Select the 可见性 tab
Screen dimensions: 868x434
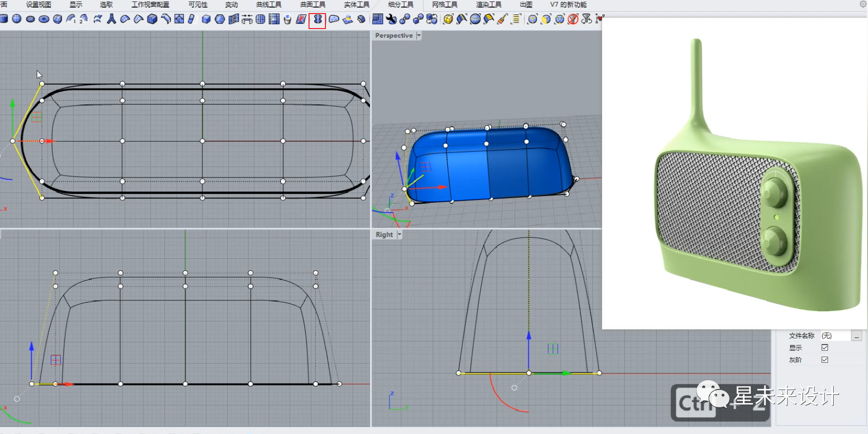click(x=198, y=4)
